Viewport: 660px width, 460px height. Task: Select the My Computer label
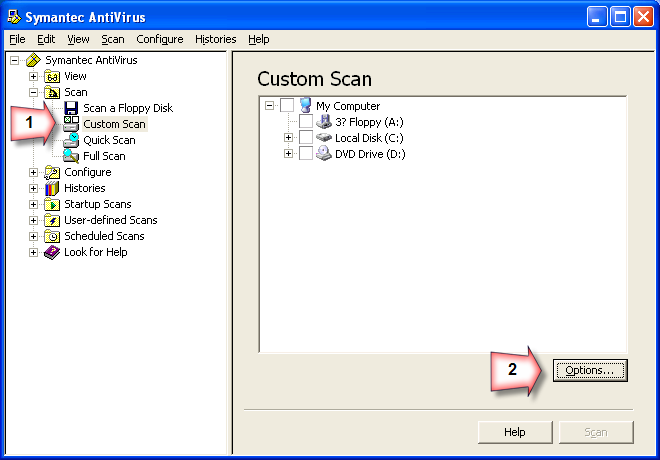click(x=348, y=106)
